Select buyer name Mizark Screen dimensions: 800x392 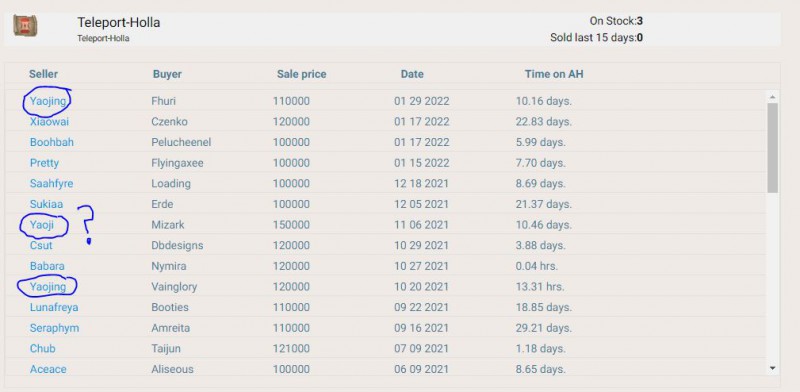coord(168,225)
